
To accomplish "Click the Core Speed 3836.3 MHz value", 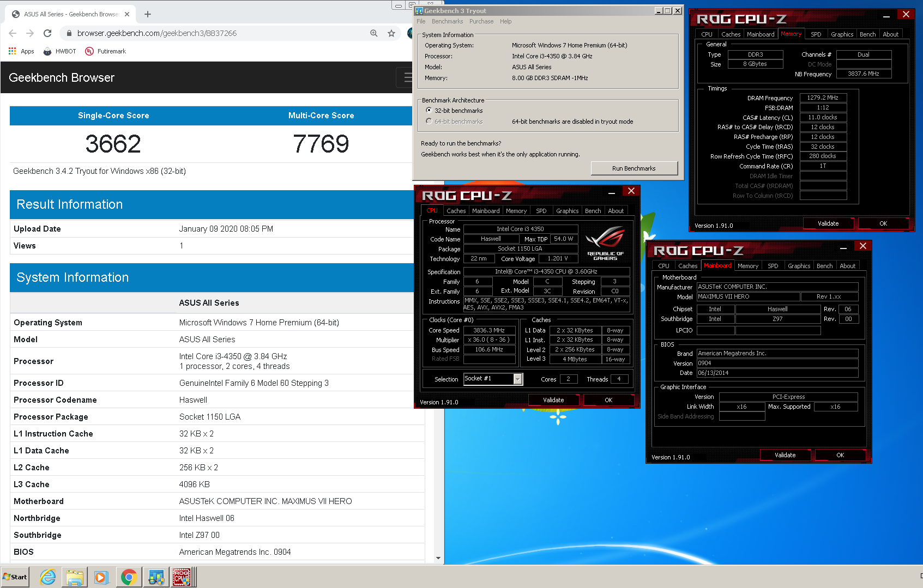I will pyautogui.click(x=489, y=330).
